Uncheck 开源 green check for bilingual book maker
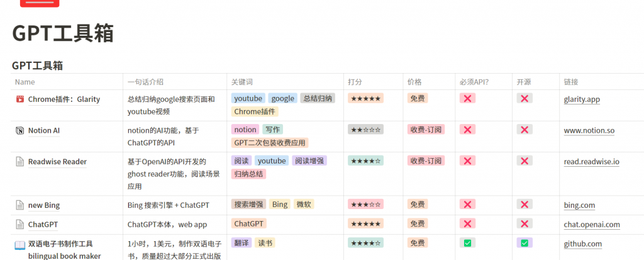 pyautogui.click(x=525, y=243)
